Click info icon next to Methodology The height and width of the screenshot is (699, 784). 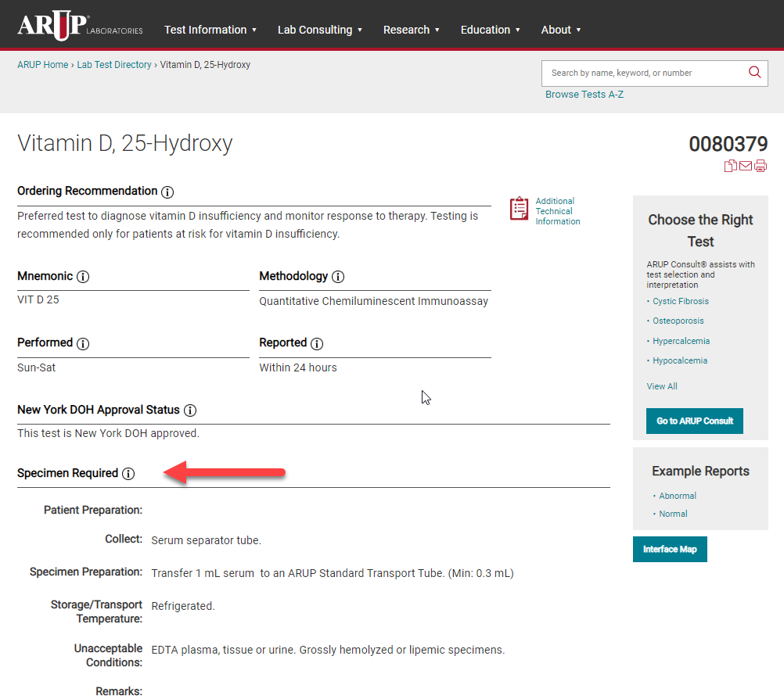pos(338,277)
